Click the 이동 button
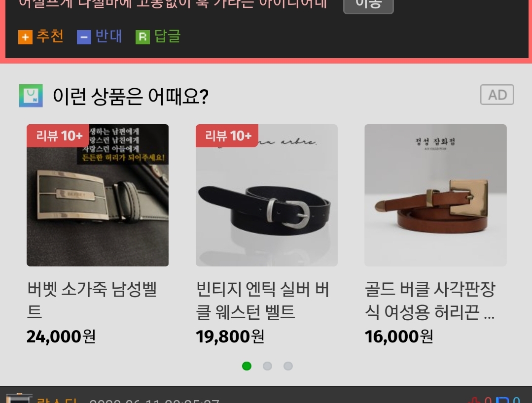Screen dimensions: 532x403 (368, 5)
